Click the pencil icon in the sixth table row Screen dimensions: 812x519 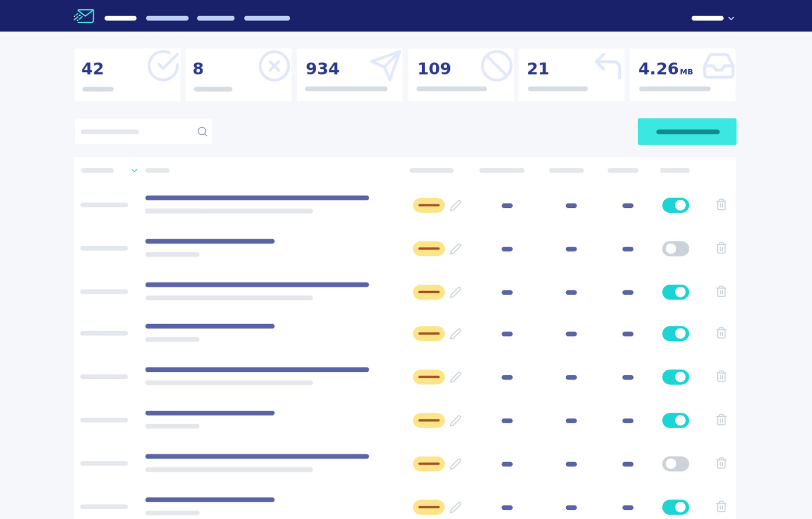coord(456,421)
